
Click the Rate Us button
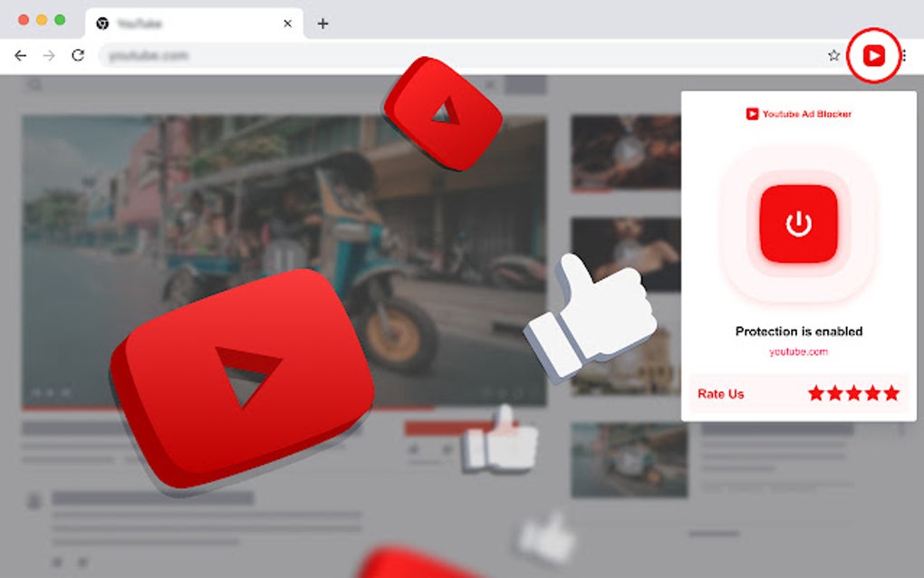720,393
